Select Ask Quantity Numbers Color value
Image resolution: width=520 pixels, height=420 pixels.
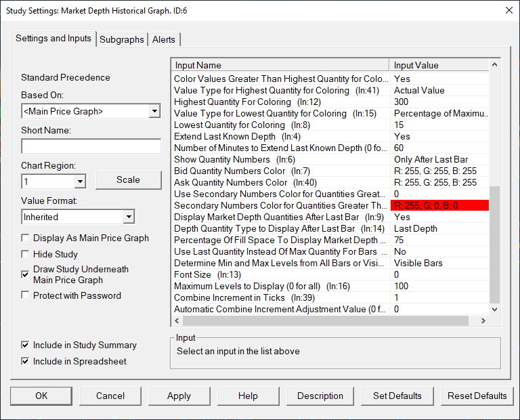point(439,182)
